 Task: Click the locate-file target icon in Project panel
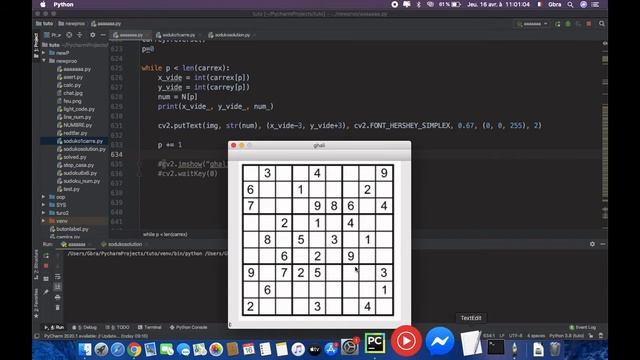[69, 35]
